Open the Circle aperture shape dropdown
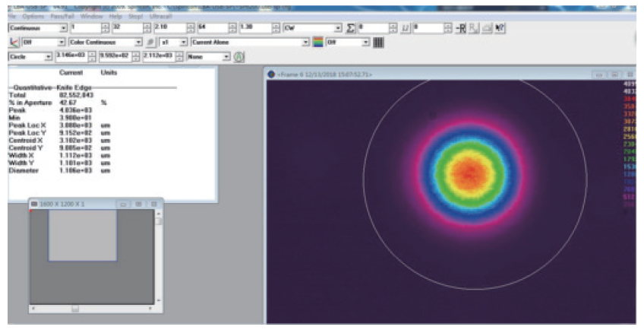 49,57
